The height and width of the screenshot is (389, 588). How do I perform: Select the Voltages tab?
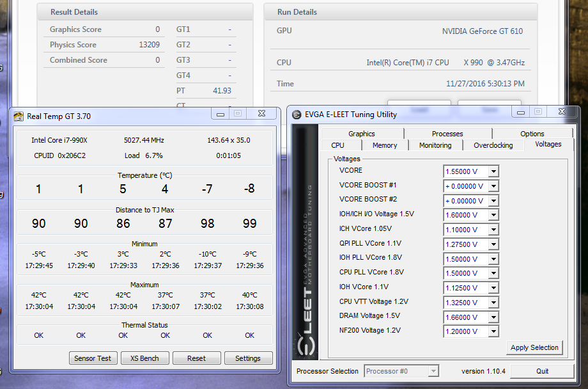(x=548, y=144)
